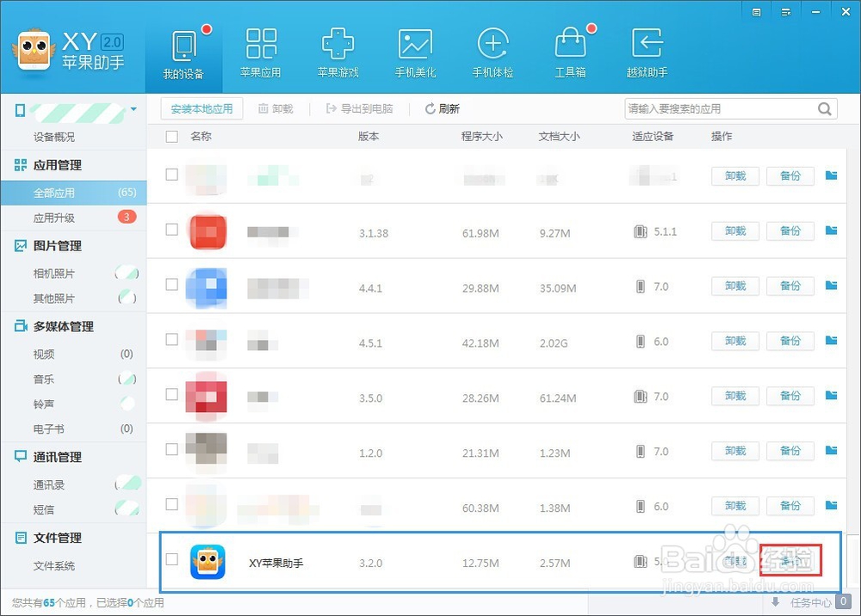
Task: Open folder icon for 4.4.1 app
Action: click(x=832, y=286)
